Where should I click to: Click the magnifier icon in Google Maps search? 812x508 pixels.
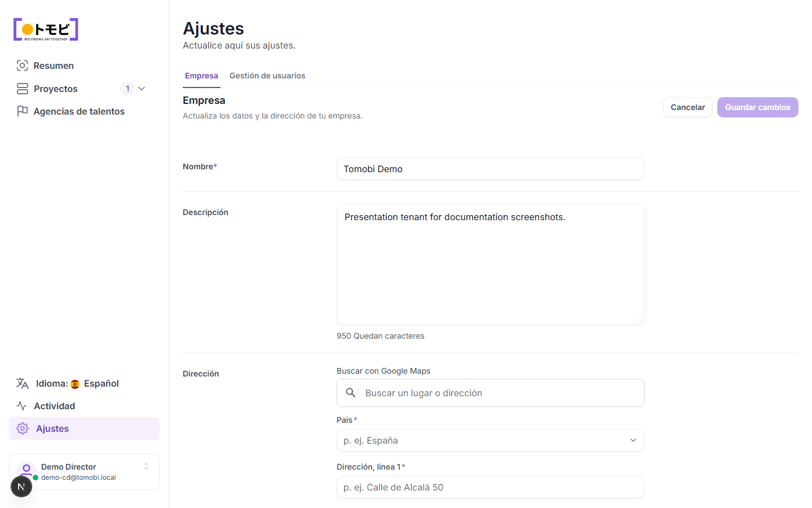[x=351, y=393]
